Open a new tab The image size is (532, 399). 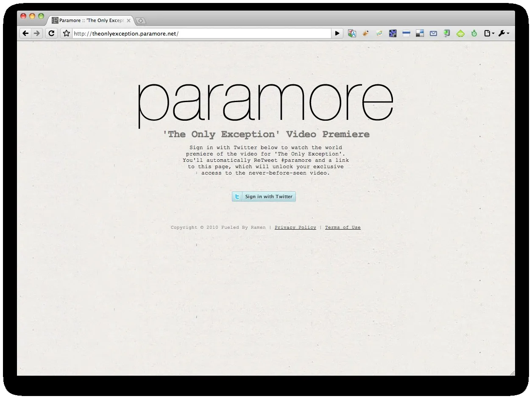(x=141, y=21)
